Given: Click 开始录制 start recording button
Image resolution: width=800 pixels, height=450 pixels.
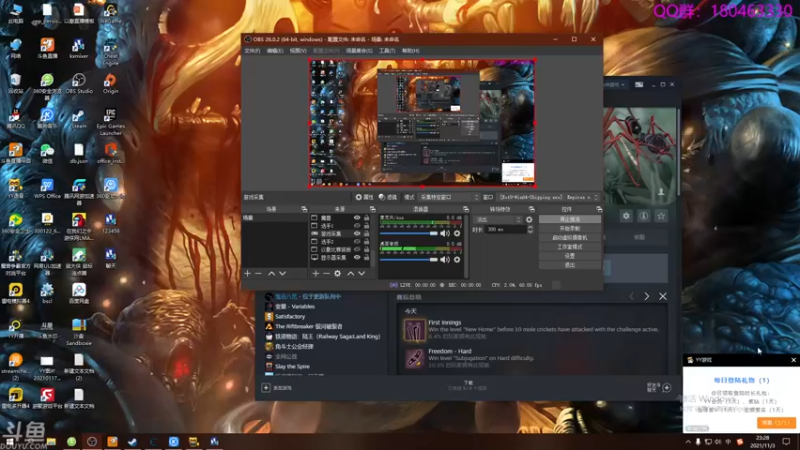Looking at the screenshot, I should (x=569, y=228).
